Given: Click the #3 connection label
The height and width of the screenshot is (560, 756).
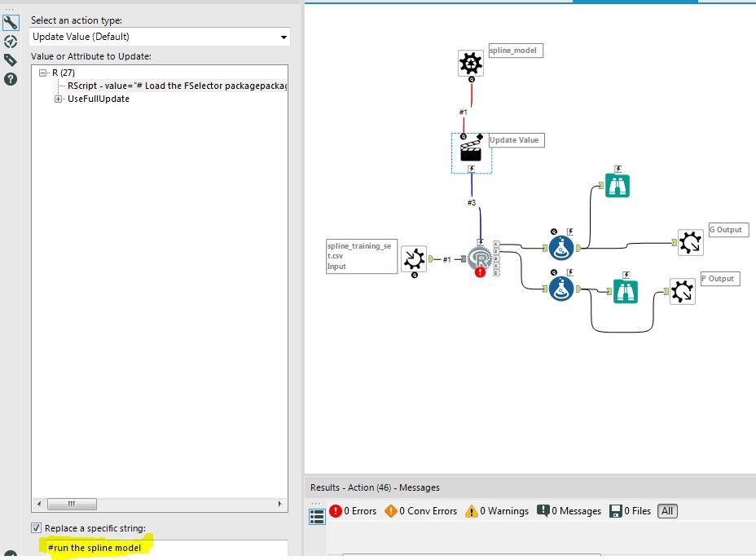Looking at the screenshot, I should pyautogui.click(x=472, y=203).
